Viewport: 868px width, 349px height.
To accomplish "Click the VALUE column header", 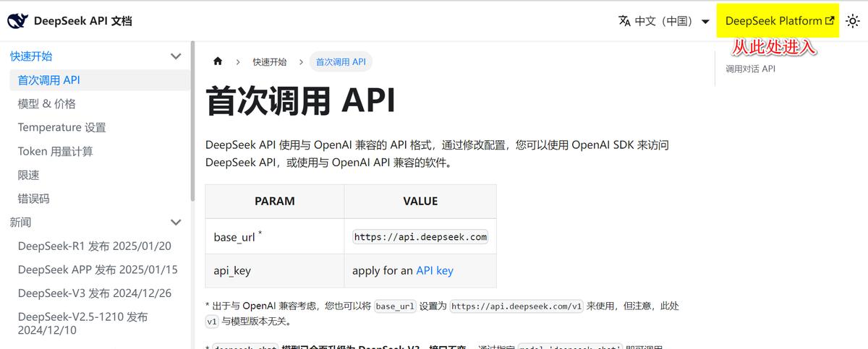I will pyautogui.click(x=420, y=201).
